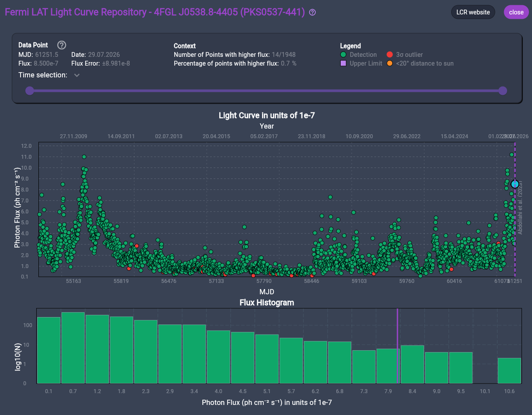Toggle the purple Upper Limit legend square
The width and height of the screenshot is (532, 415).
(343, 63)
